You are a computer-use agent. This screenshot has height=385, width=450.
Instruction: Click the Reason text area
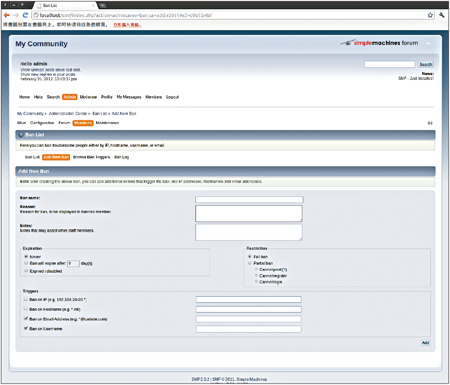pos(249,213)
